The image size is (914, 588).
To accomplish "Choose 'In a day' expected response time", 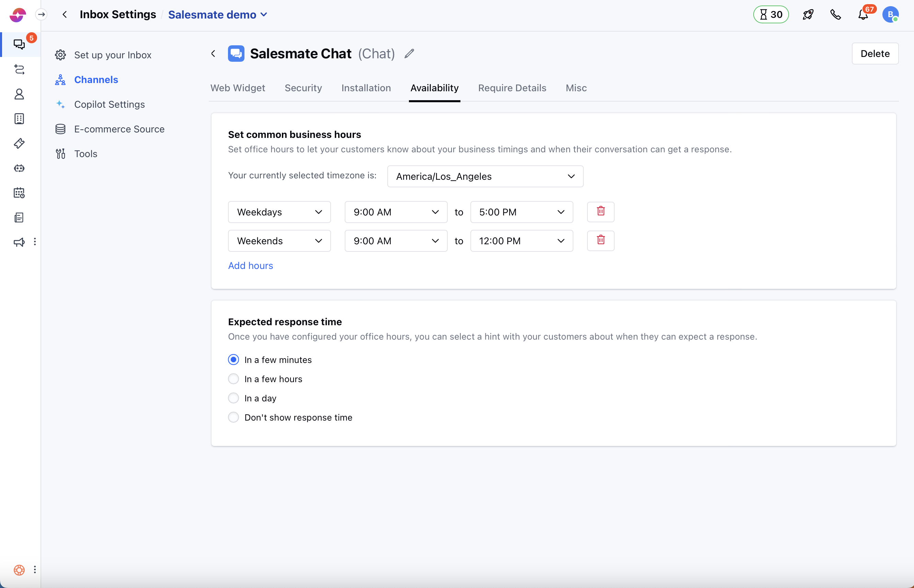I will click(x=233, y=398).
